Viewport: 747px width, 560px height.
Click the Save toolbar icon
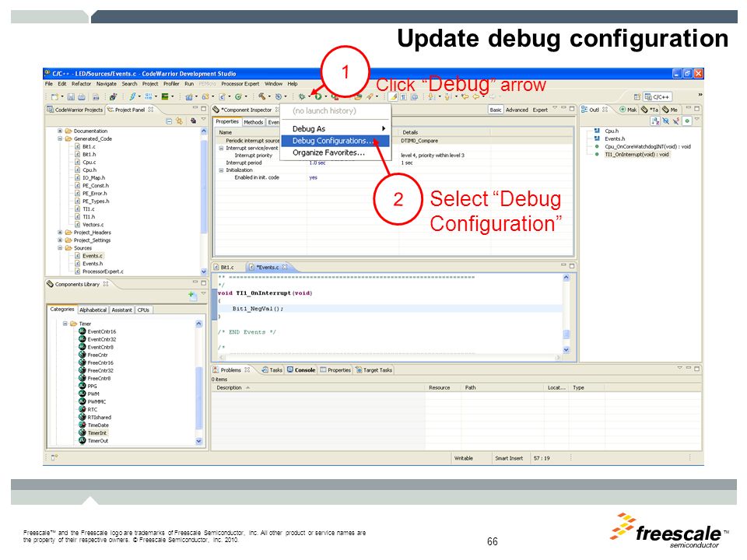click(71, 96)
